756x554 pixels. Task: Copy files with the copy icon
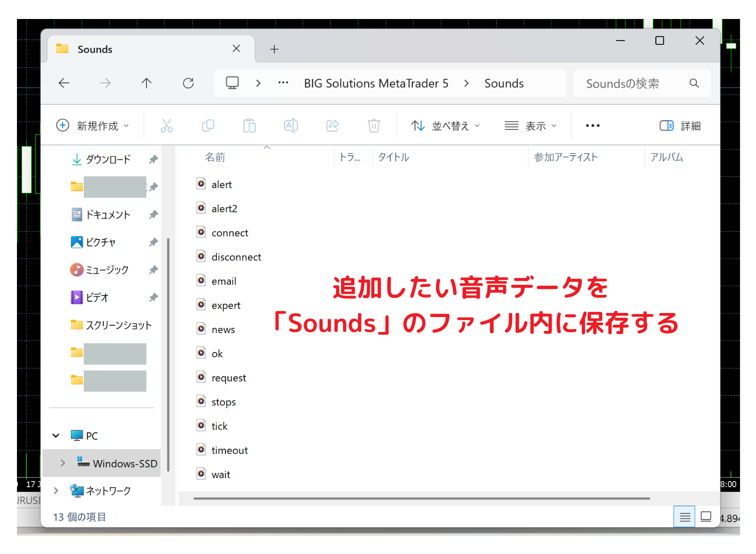click(x=208, y=125)
